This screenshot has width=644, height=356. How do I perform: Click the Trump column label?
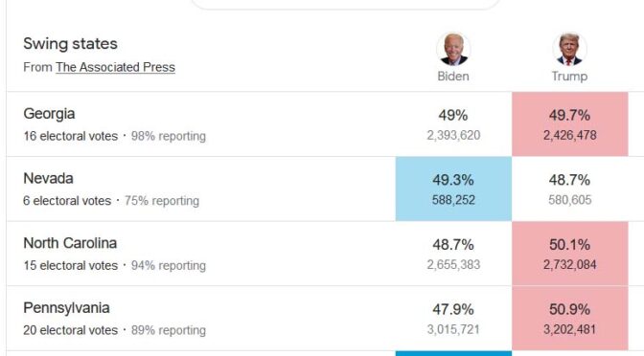(569, 77)
